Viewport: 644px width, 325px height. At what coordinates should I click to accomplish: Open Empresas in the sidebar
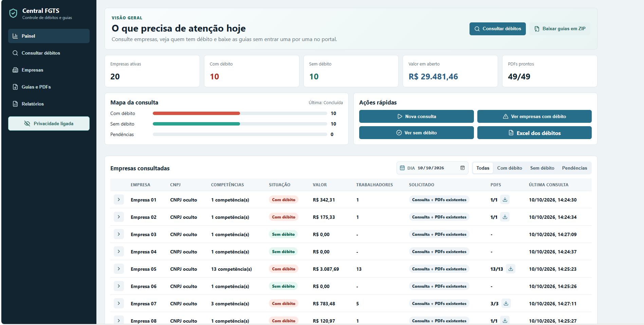tap(49, 70)
